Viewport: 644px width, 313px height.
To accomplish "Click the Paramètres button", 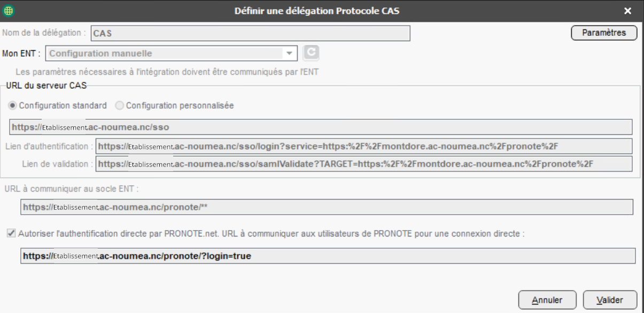I will tap(604, 33).
